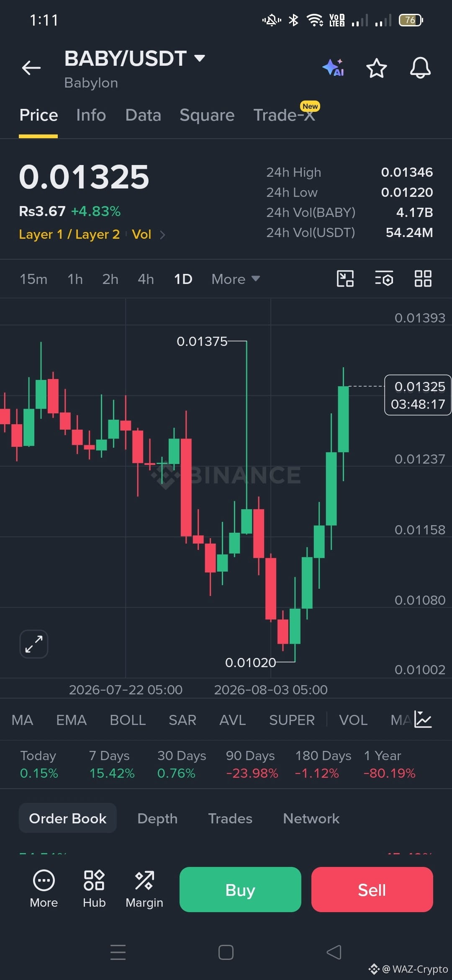The image size is (452, 980).
Task: Open BABY/USDT pair selector dropdown
Action: tap(135, 58)
